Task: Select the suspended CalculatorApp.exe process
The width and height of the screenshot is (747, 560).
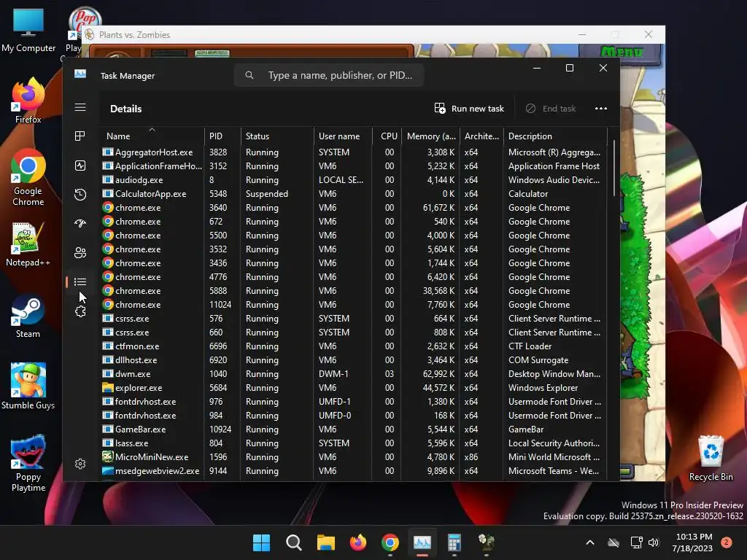Action: [354, 194]
